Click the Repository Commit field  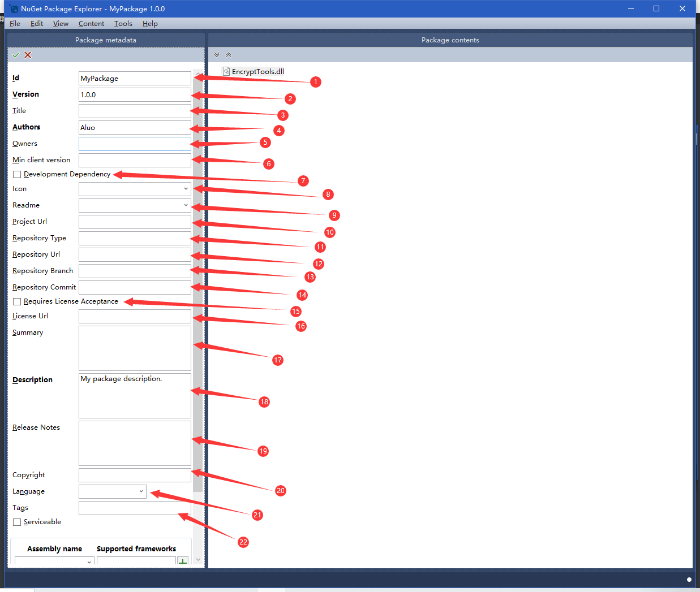click(135, 287)
